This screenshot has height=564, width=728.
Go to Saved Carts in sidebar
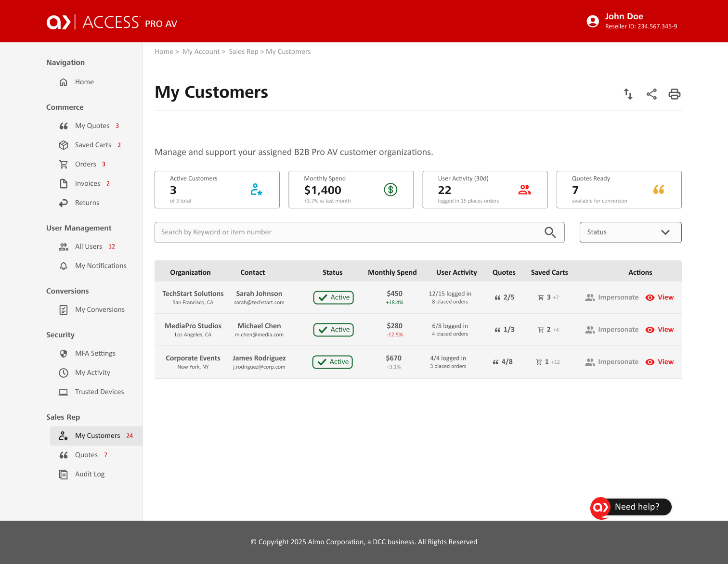(93, 145)
